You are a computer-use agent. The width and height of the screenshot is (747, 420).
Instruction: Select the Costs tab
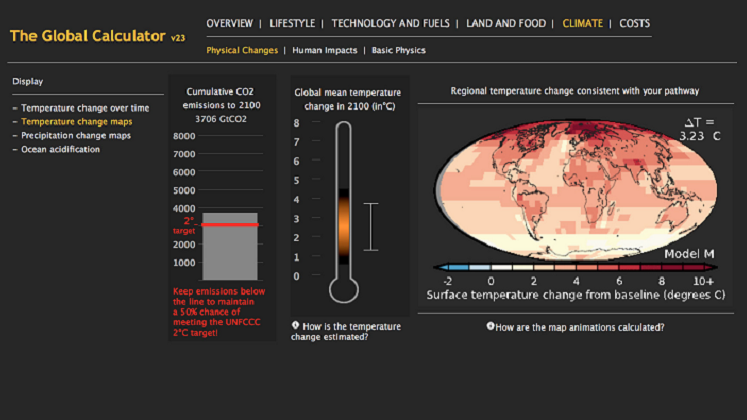634,23
